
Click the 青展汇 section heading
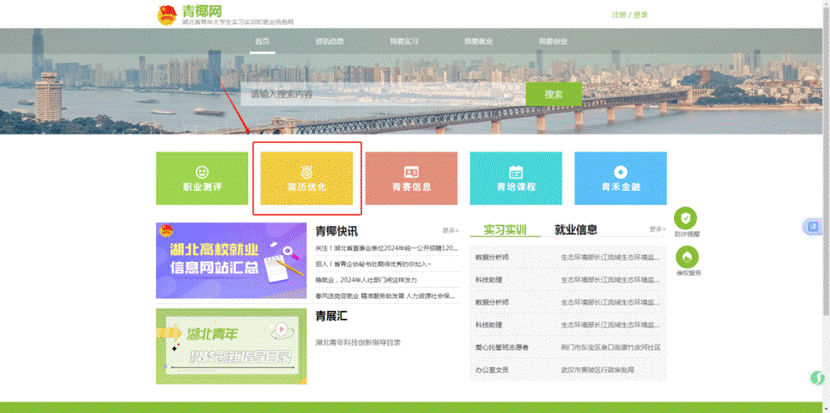[331, 317]
